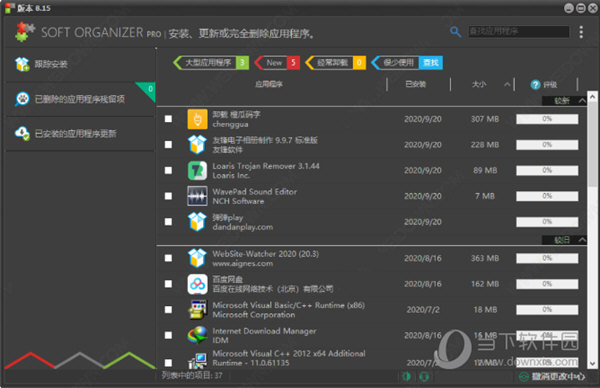Click the Soft Organizer puzzle logo
This screenshot has width=600, height=388.
coord(25,32)
